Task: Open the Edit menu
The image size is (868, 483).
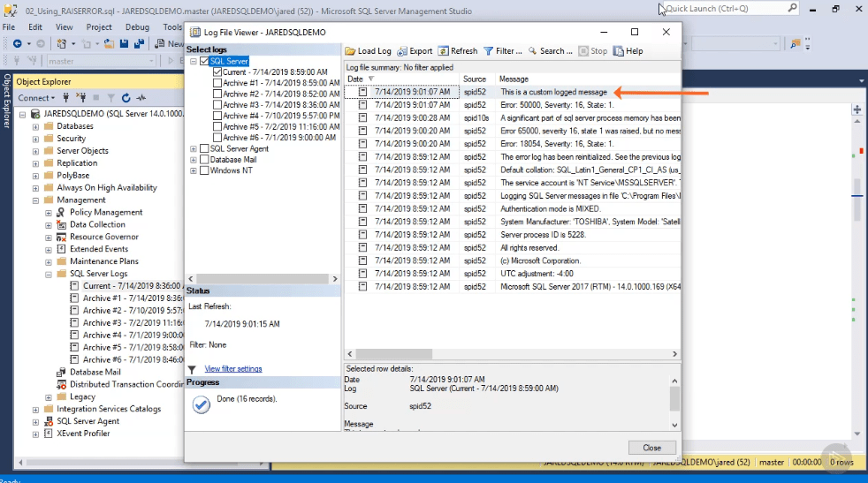Action: point(34,26)
